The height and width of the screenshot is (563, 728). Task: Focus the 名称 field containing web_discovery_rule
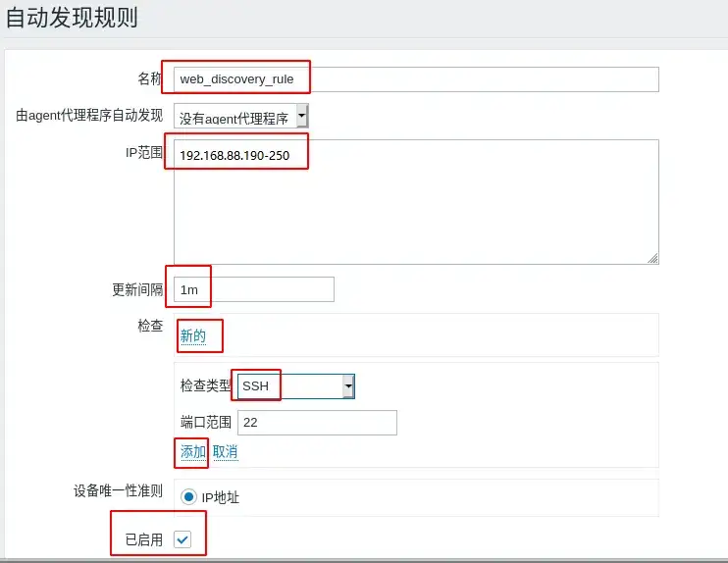tap(416, 79)
